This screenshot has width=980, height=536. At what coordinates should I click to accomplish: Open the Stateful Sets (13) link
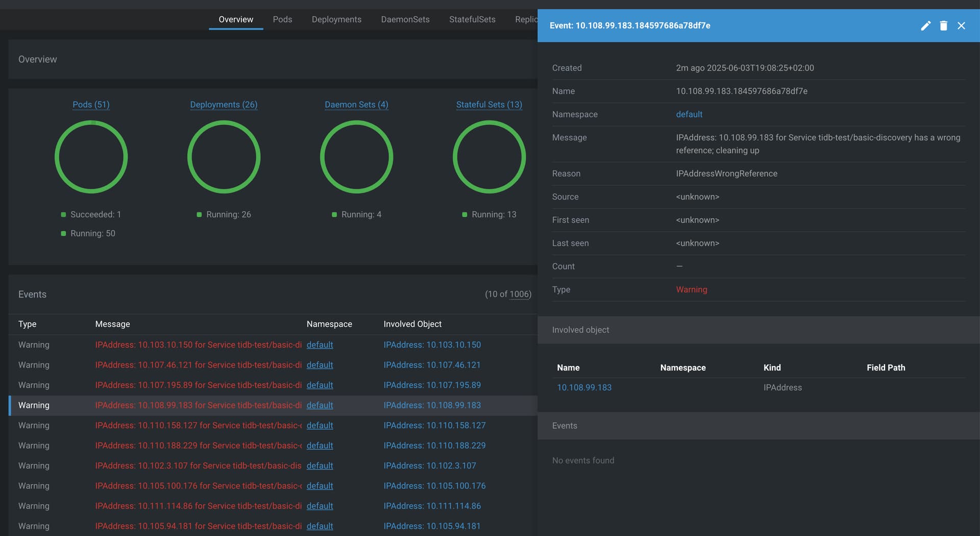click(x=489, y=105)
